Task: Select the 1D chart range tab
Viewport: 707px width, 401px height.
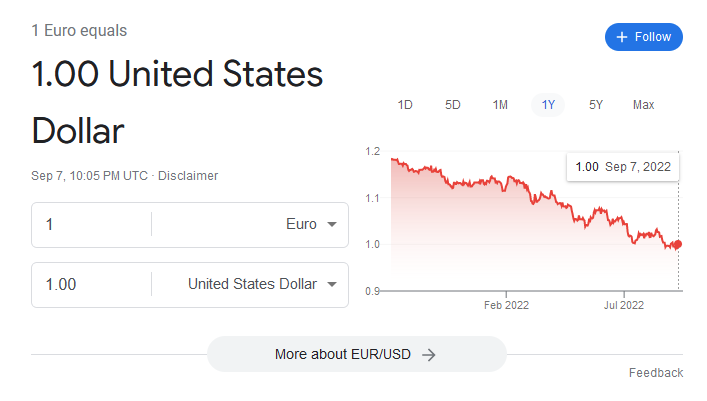Action: [405, 105]
